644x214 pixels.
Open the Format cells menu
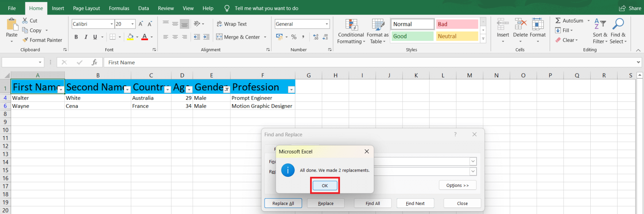tap(537, 31)
